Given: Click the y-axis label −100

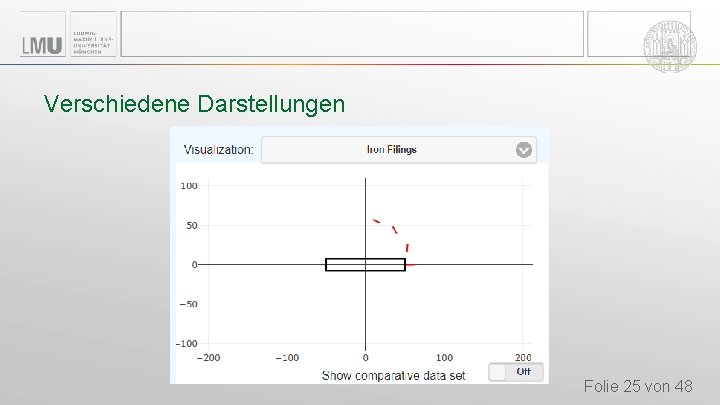Looking at the screenshot, I should (x=186, y=343).
